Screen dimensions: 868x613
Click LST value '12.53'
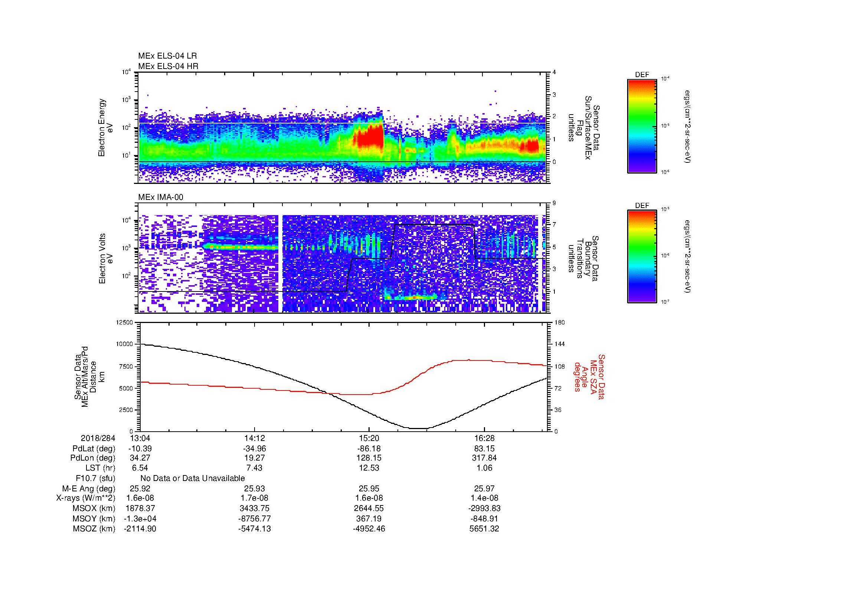pyautogui.click(x=369, y=468)
